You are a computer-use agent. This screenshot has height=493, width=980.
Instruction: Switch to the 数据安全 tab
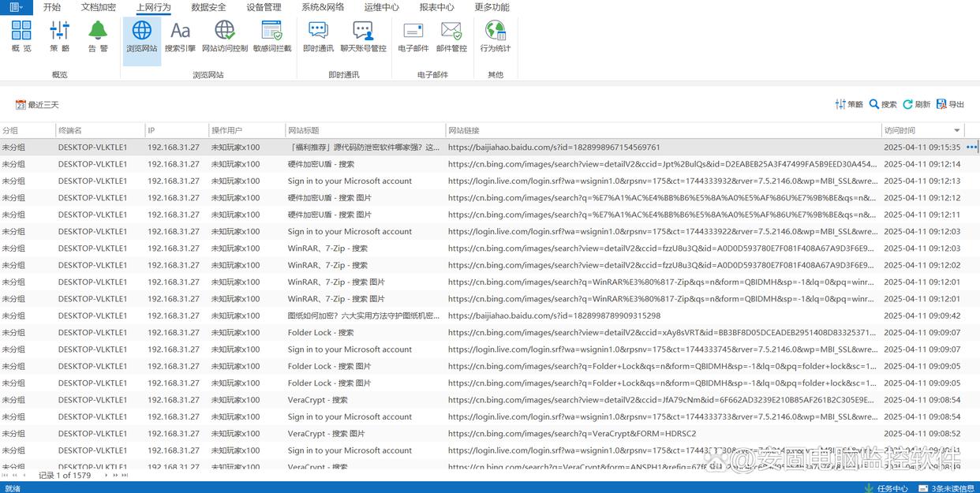(208, 7)
